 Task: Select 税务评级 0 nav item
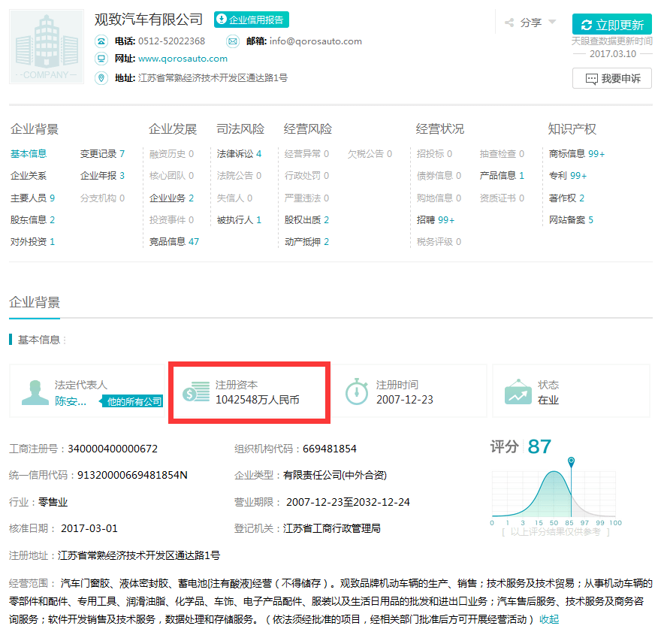coord(439,242)
